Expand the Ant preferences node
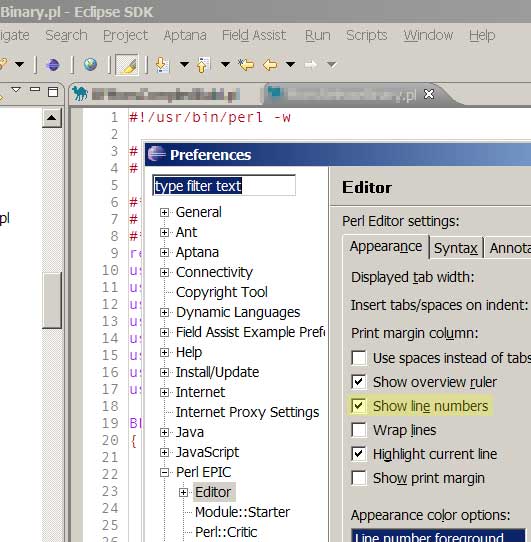 tap(165, 232)
